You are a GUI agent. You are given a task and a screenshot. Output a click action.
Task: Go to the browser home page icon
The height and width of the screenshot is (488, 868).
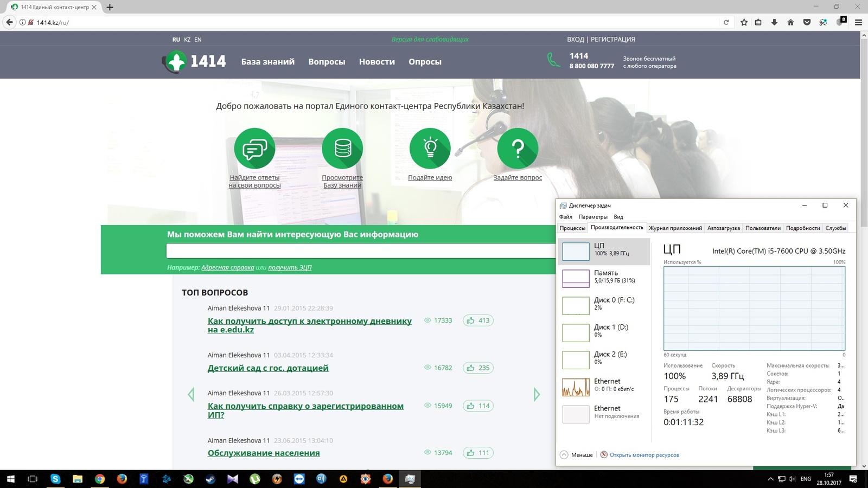coord(790,22)
